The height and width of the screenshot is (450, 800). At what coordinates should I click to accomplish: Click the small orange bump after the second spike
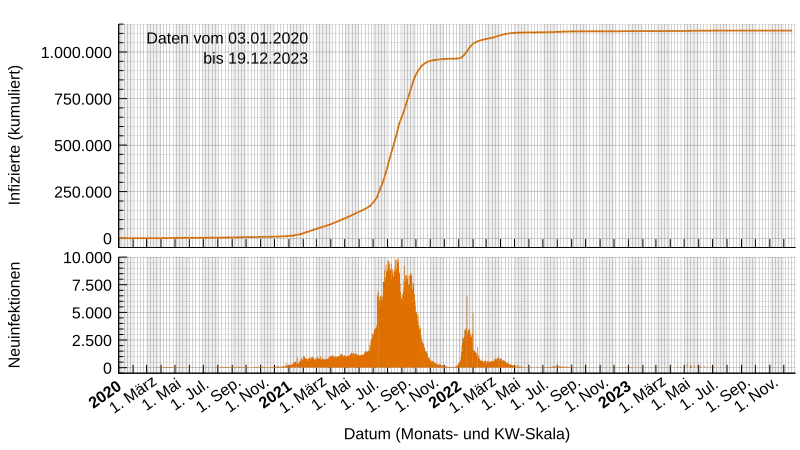[x=497, y=362]
